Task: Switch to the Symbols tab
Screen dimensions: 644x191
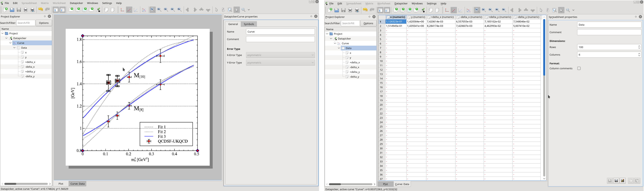Action: [x=249, y=24]
